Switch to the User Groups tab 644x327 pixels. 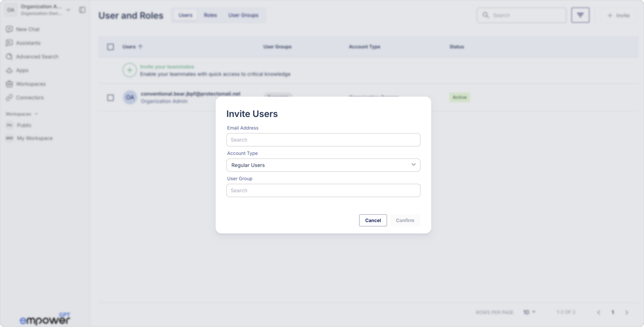(243, 15)
